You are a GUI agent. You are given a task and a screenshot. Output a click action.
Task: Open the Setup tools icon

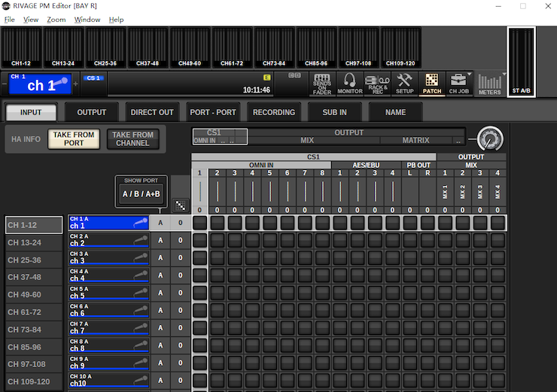[405, 84]
